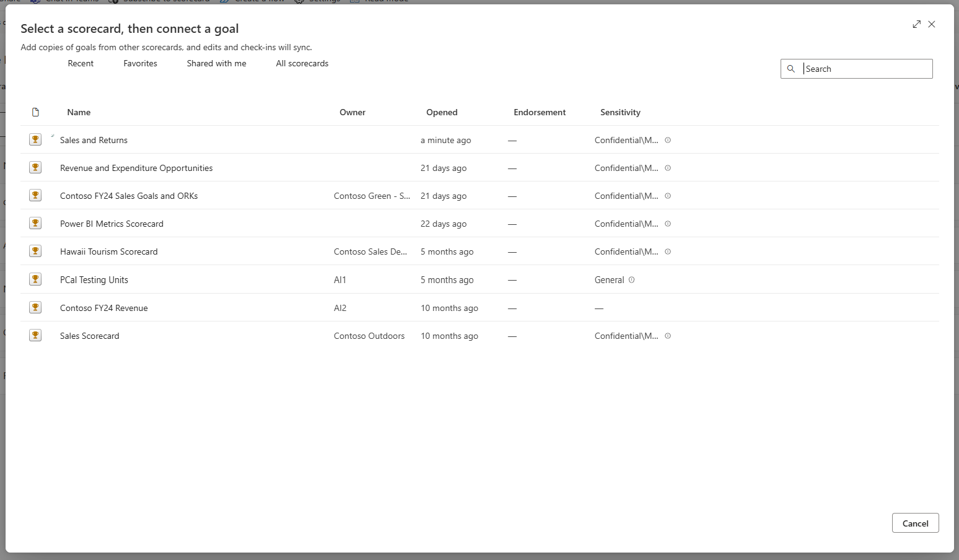Screen dimensions: 959x560
Task: Switch to the Recent tab
Action: [x=81, y=63]
